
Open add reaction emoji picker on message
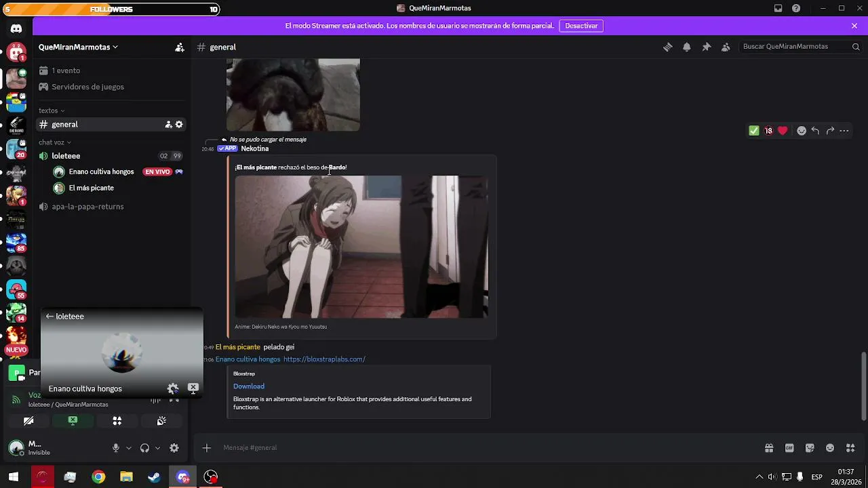(802, 131)
